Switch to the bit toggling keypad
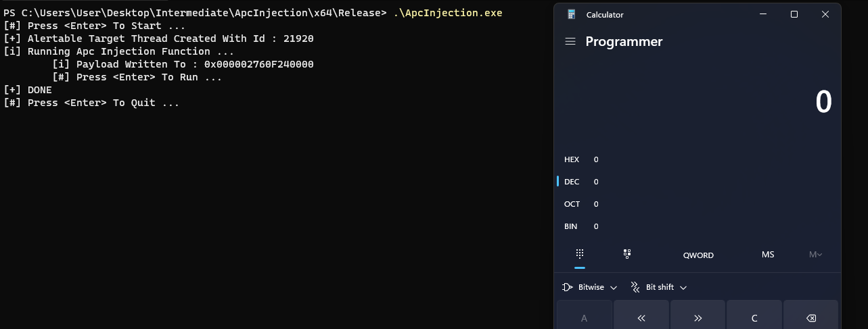 point(627,254)
